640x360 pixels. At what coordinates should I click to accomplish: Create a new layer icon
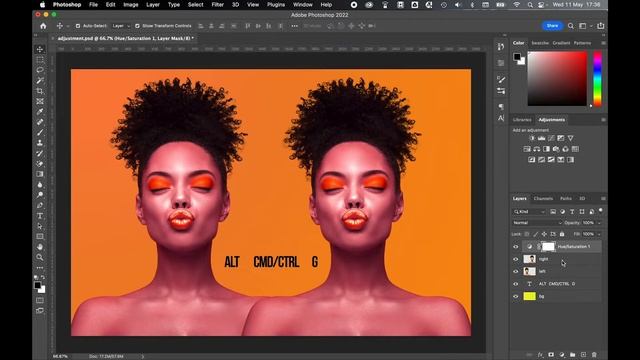click(583, 355)
